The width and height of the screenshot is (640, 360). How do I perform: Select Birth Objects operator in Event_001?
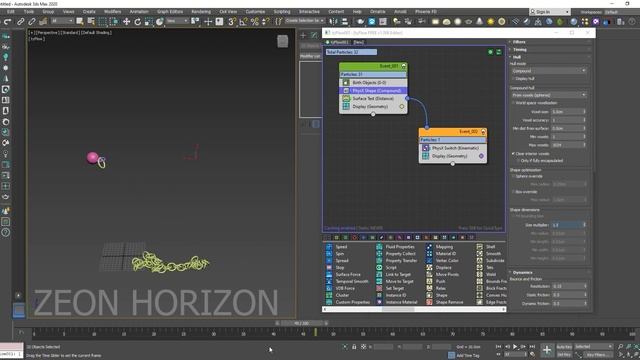(373, 82)
